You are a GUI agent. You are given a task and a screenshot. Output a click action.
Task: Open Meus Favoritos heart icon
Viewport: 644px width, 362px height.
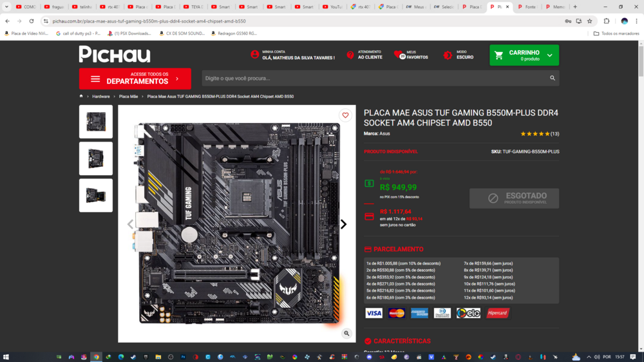[x=399, y=55]
